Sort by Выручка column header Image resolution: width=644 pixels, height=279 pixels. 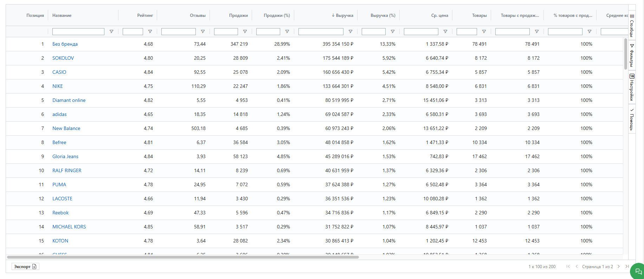click(x=344, y=15)
